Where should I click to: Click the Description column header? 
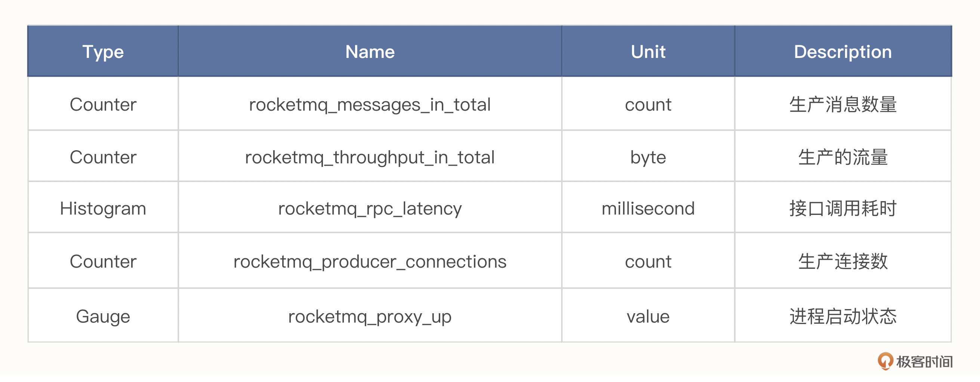(x=843, y=52)
